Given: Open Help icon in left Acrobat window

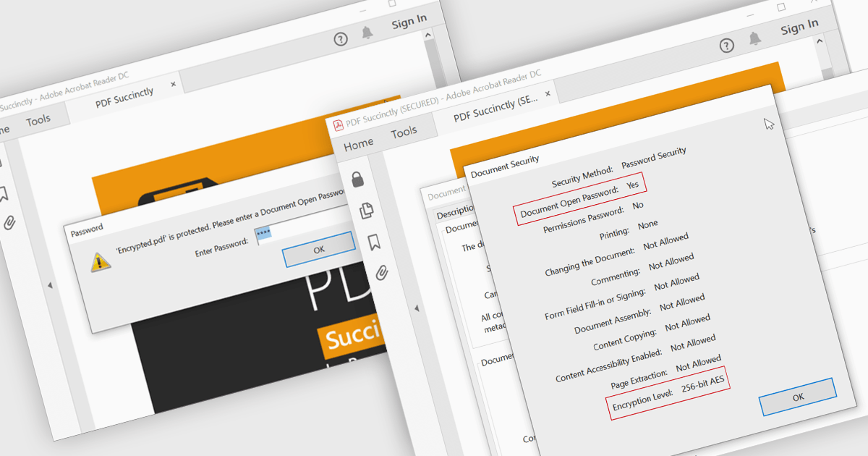Looking at the screenshot, I should (341, 39).
